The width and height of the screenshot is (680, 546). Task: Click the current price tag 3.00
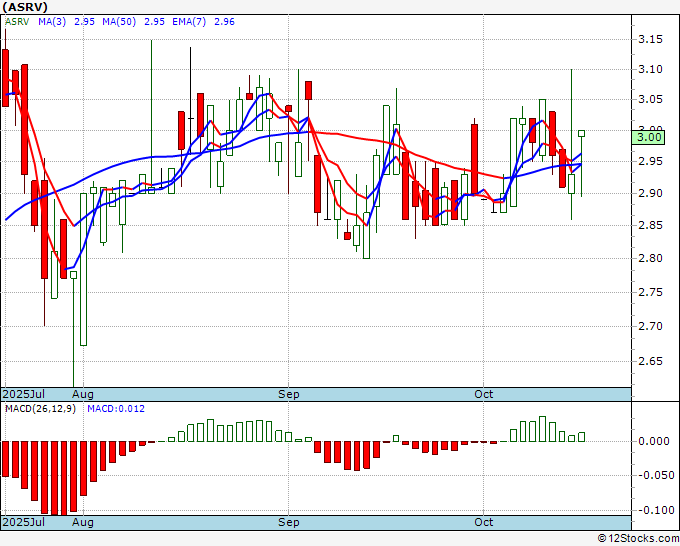pyautogui.click(x=648, y=137)
